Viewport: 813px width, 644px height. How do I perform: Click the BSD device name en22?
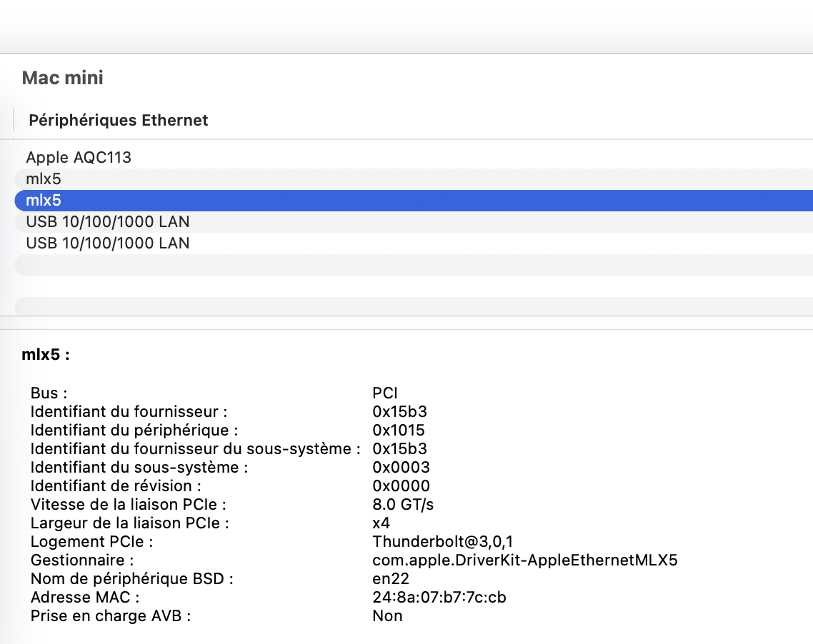coord(391,578)
